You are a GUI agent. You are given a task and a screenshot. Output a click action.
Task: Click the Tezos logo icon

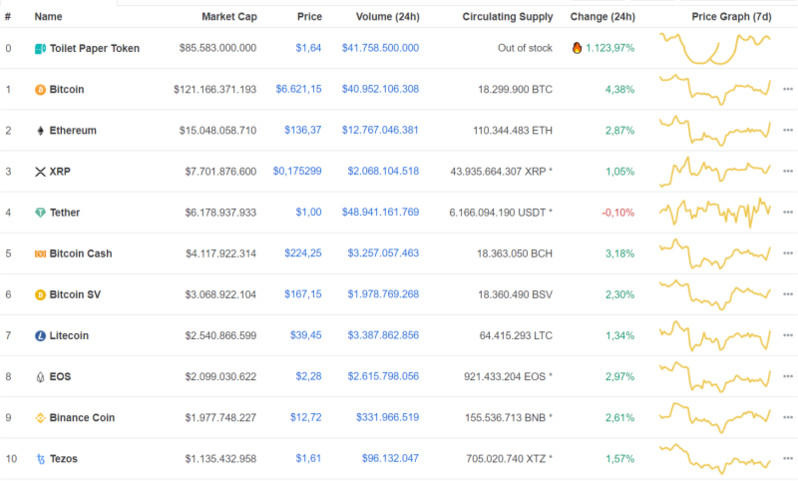(40, 458)
